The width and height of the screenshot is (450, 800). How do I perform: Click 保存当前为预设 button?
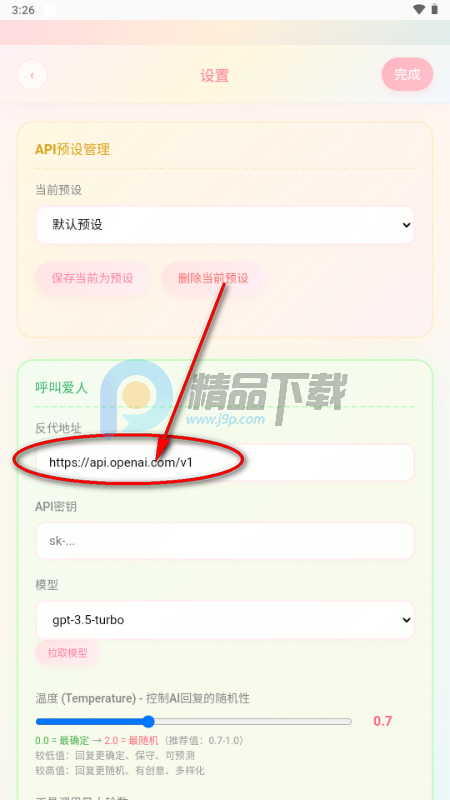coord(92,279)
